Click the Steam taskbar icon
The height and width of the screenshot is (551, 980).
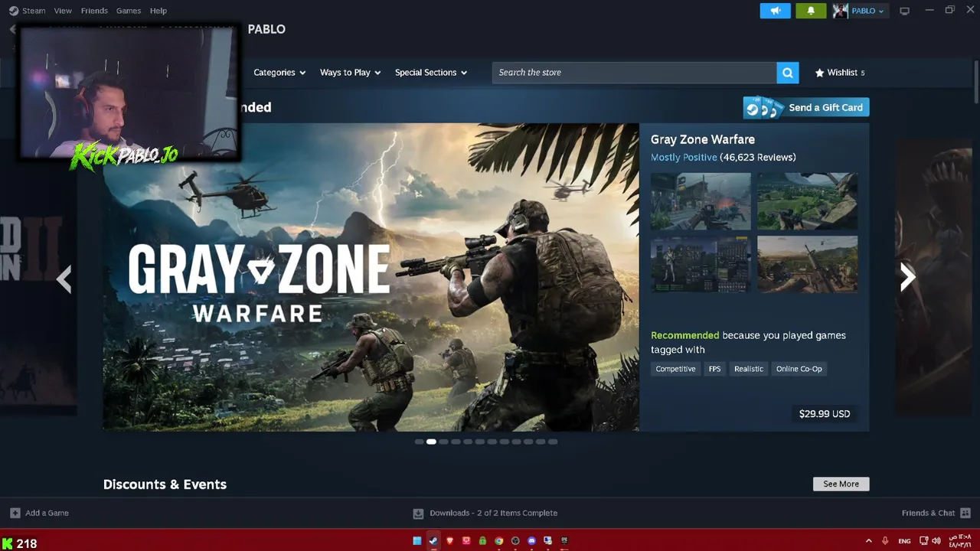(433, 541)
